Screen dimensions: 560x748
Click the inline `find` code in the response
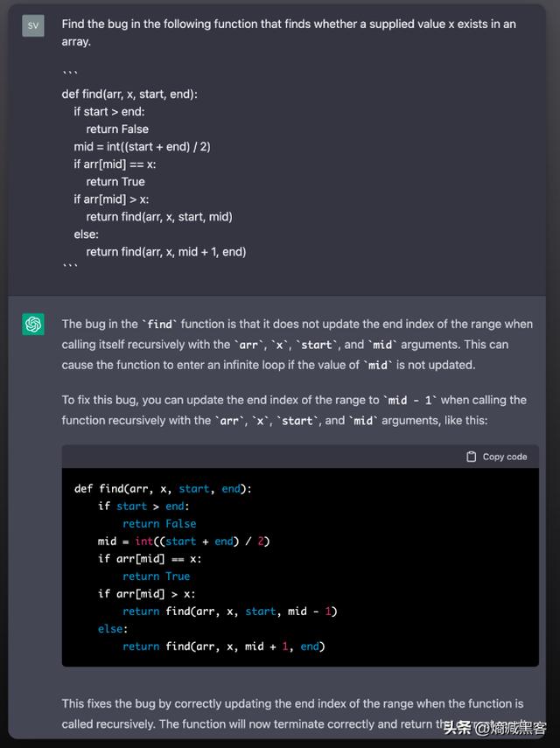pyautogui.click(x=160, y=325)
